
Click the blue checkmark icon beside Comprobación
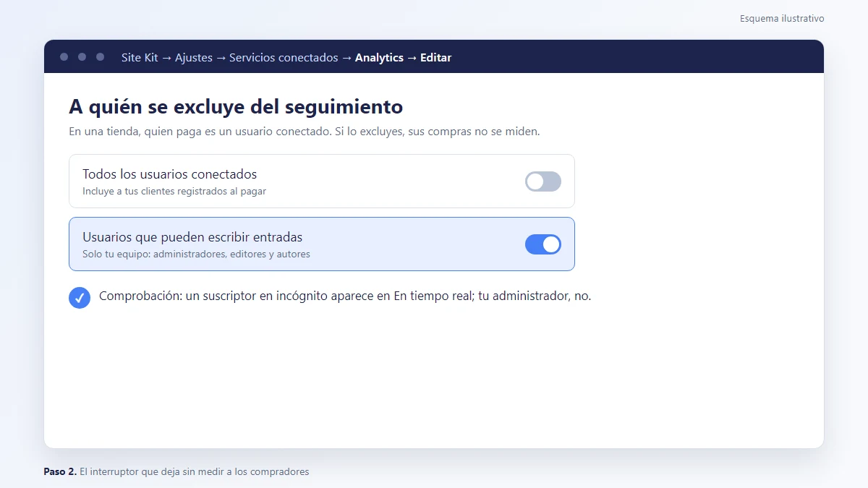[80, 297]
